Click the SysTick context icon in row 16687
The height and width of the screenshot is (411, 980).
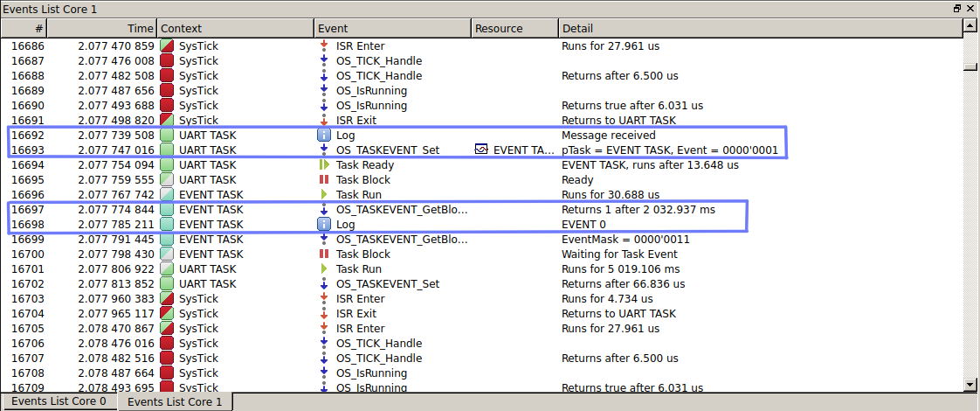tap(167, 61)
